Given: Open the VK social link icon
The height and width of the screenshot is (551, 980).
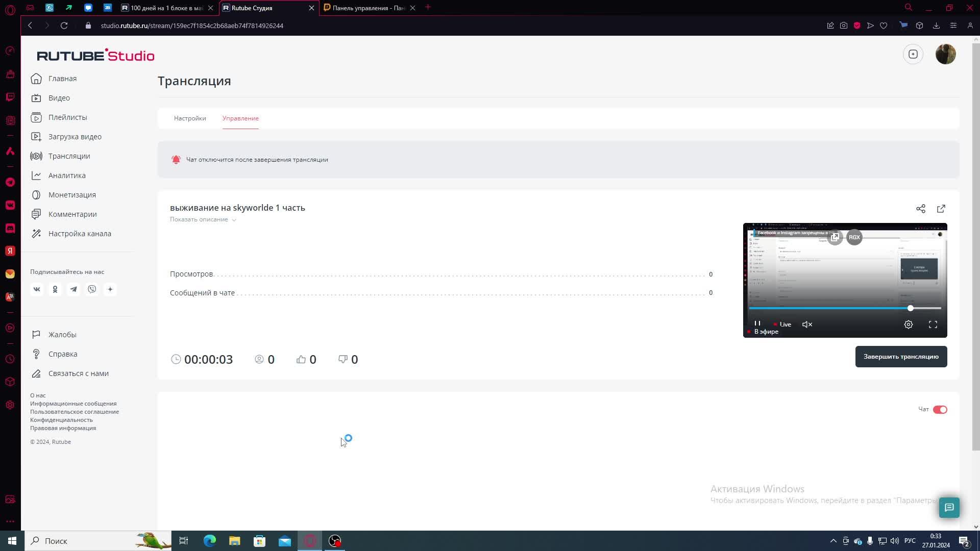Looking at the screenshot, I should 37,289.
